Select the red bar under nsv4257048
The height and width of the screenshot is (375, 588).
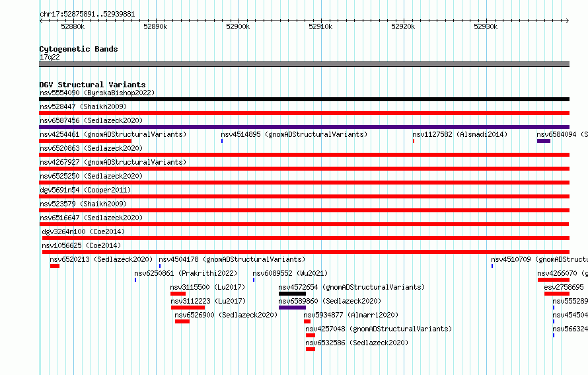[311, 335]
